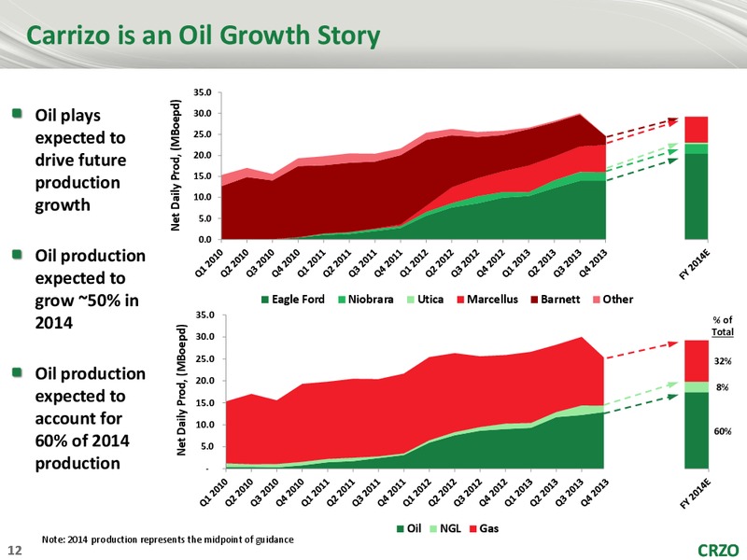The image size is (747, 560).
Task: Click the bullet text 'Oil plays expected to drive future production growth'
Action: (x=81, y=160)
